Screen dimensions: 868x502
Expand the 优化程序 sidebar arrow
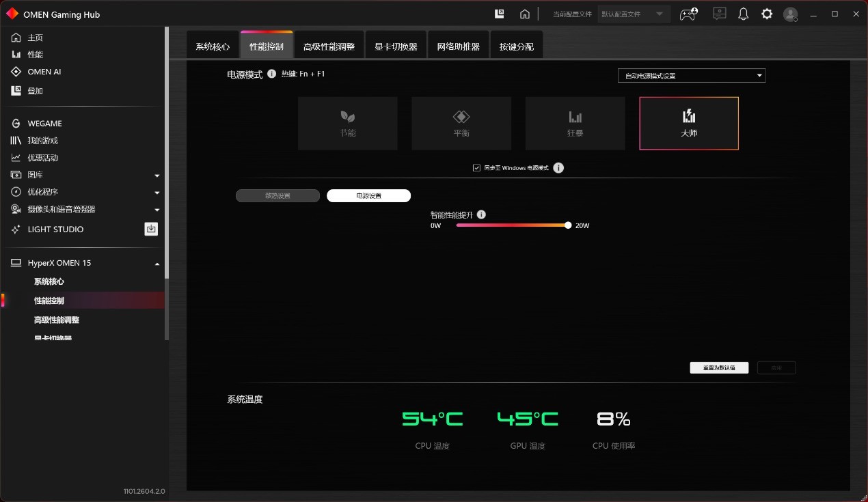coord(157,193)
